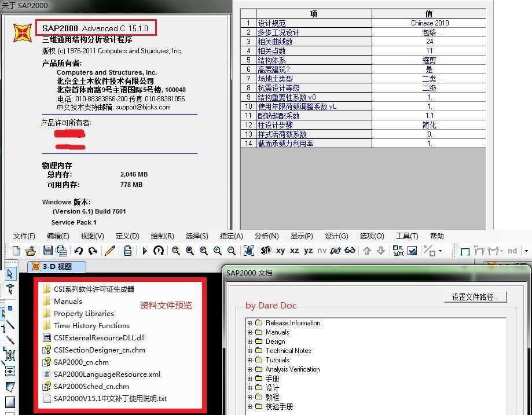Screen dimensions: 532x415
Task: Open Set Display Options checkmark icon
Action: [x=412, y=251]
